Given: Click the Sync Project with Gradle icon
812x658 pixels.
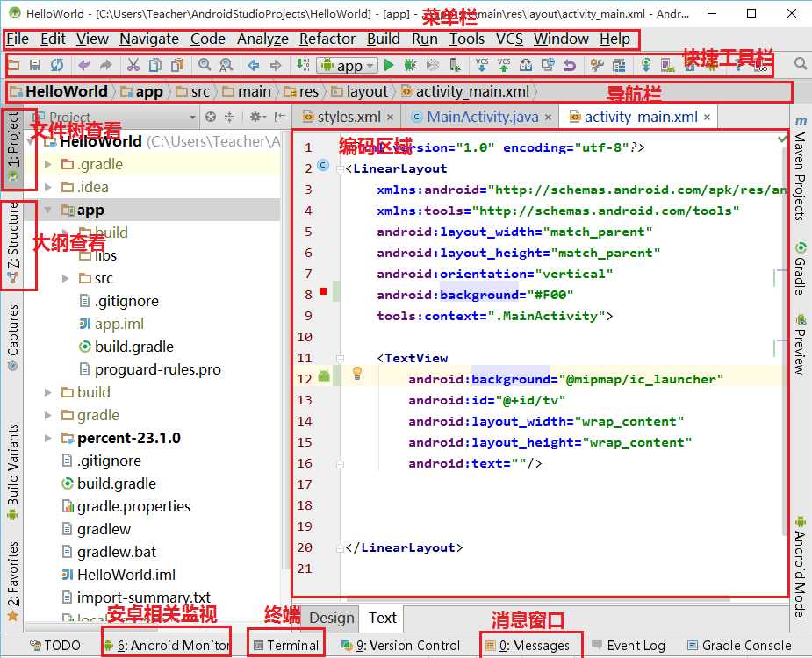Looking at the screenshot, I should pyautogui.click(x=646, y=65).
